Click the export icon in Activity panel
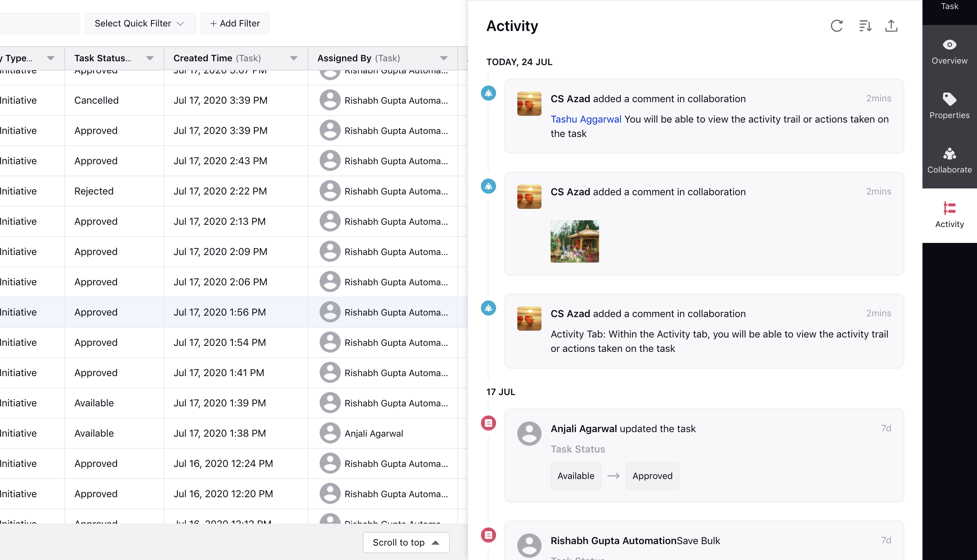977x560 pixels. click(891, 26)
